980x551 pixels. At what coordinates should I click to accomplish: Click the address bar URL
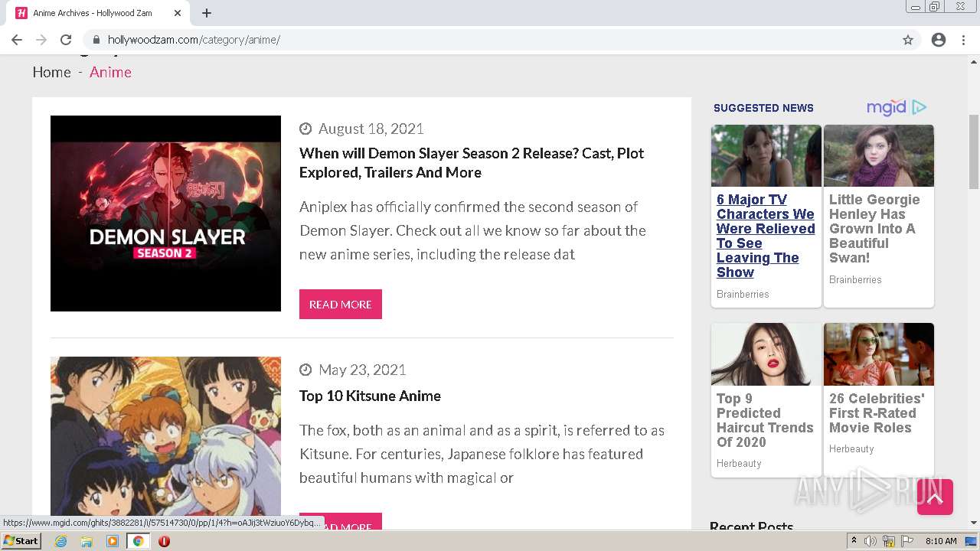point(194,40)
